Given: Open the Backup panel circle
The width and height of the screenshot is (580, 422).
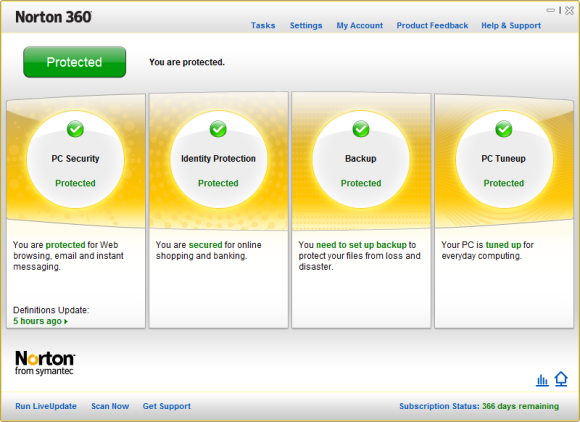Looking at the screenshot, I should [x=361, y=159].
